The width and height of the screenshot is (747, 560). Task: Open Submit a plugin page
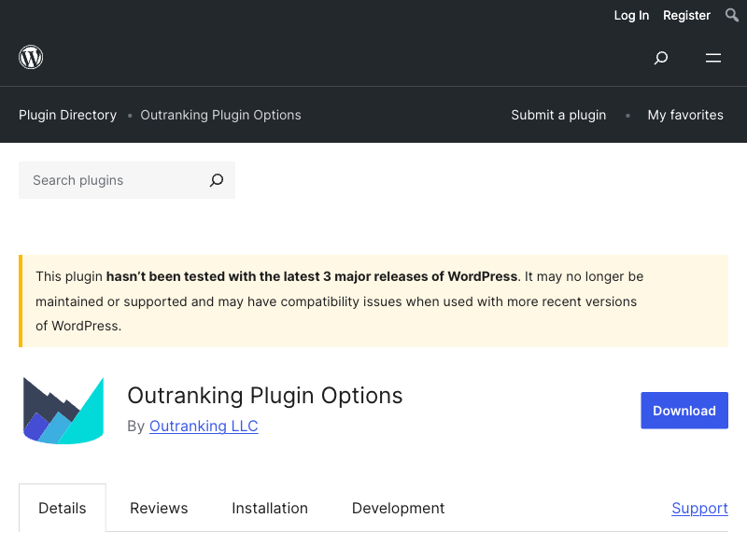(x=558, y=115)
